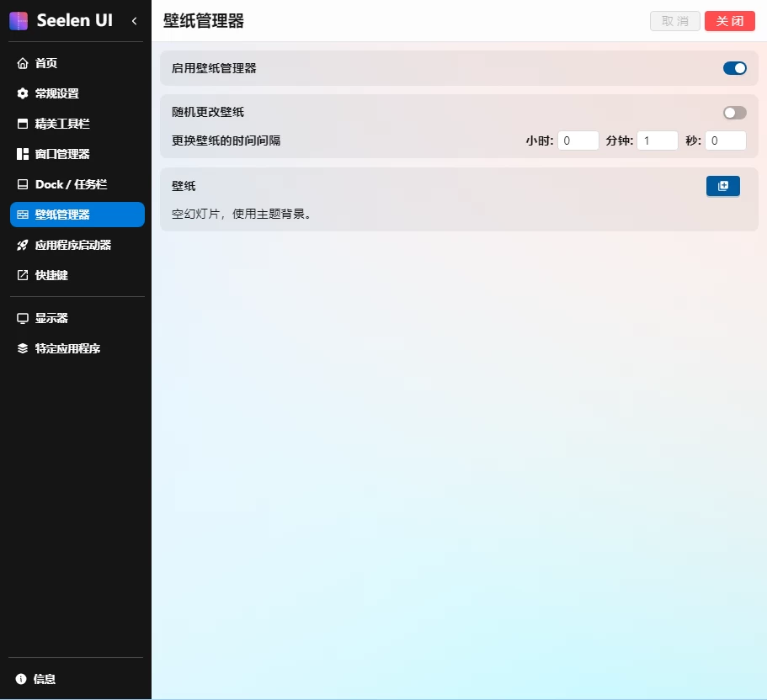Collapse the sidebar using the chevron arrow
Image resolution: width=767 pixels, height=700 pixels.
tap(134, 21)
